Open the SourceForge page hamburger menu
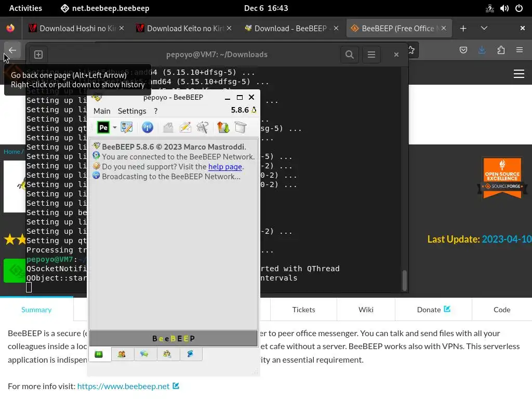 pos(519,74)
